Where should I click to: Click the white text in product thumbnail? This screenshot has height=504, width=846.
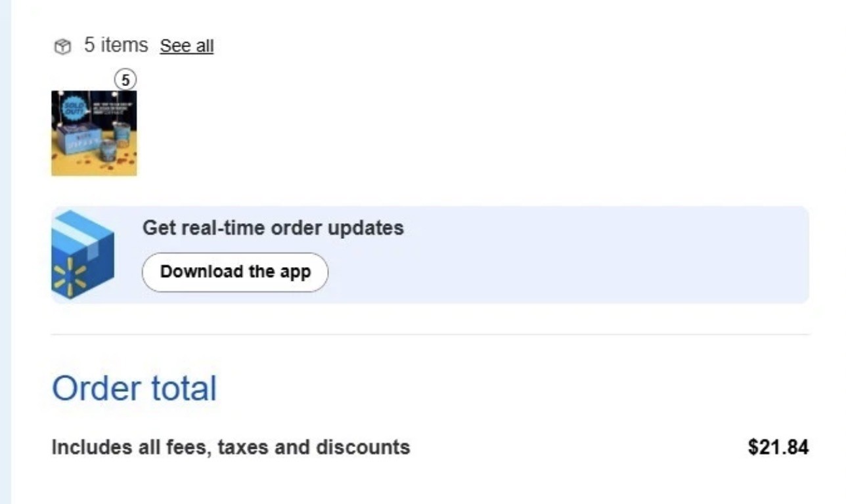tap(112, 108)
